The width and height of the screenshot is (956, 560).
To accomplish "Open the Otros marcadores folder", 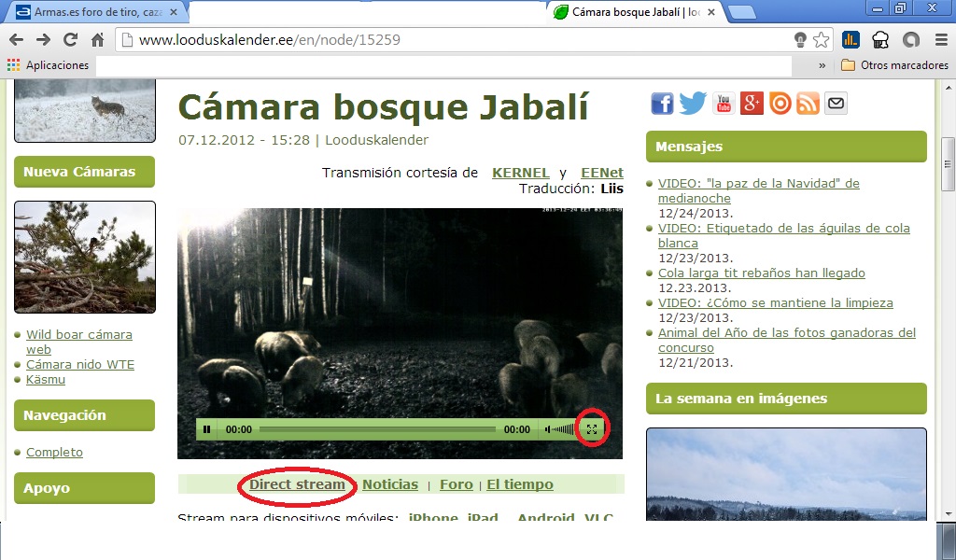I will pos(894,65).
